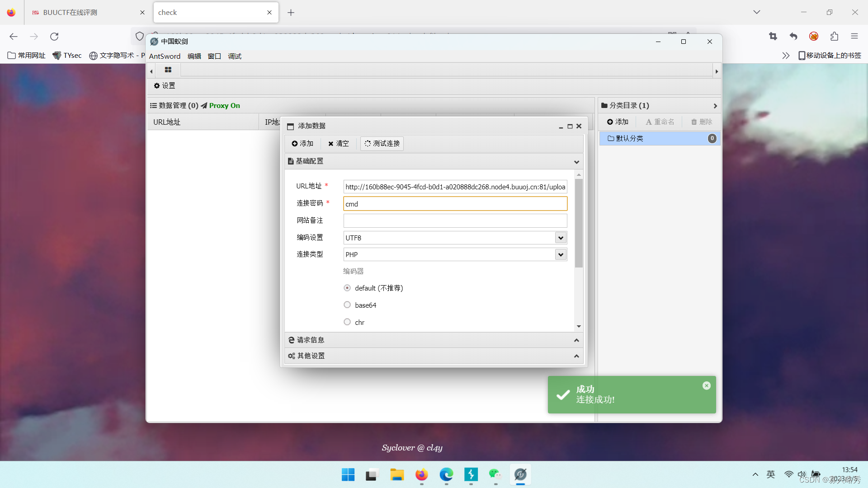Open the 编辑 menu
Viewport: 868px width, 488px height.
(194, 56)
